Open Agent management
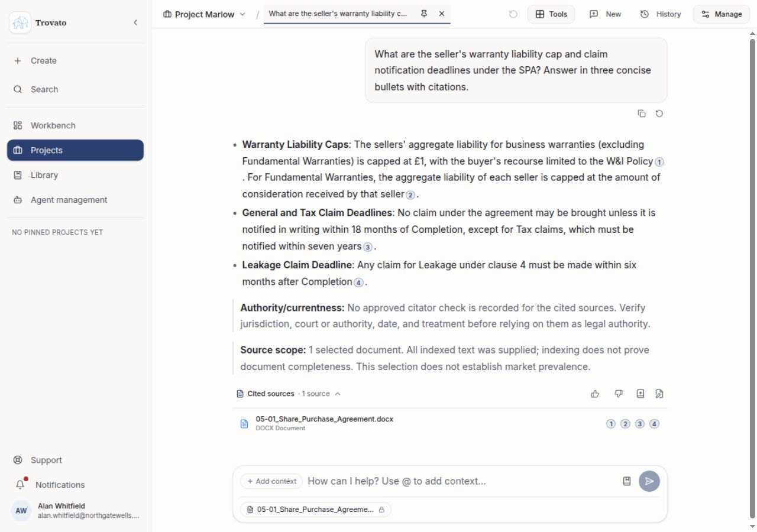This screenshot has width=757, height=532. 75,200
